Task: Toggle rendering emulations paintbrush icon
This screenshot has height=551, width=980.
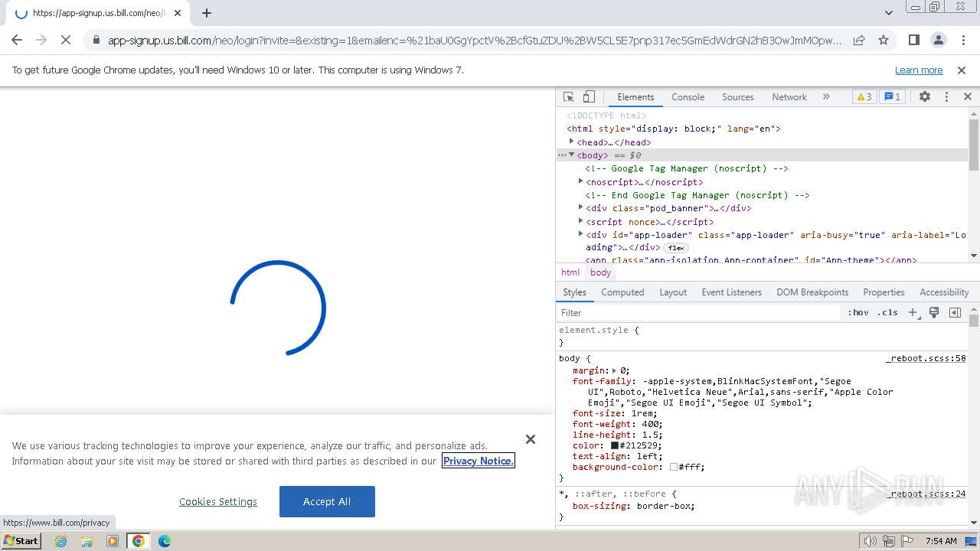Action: pos(934,312)
